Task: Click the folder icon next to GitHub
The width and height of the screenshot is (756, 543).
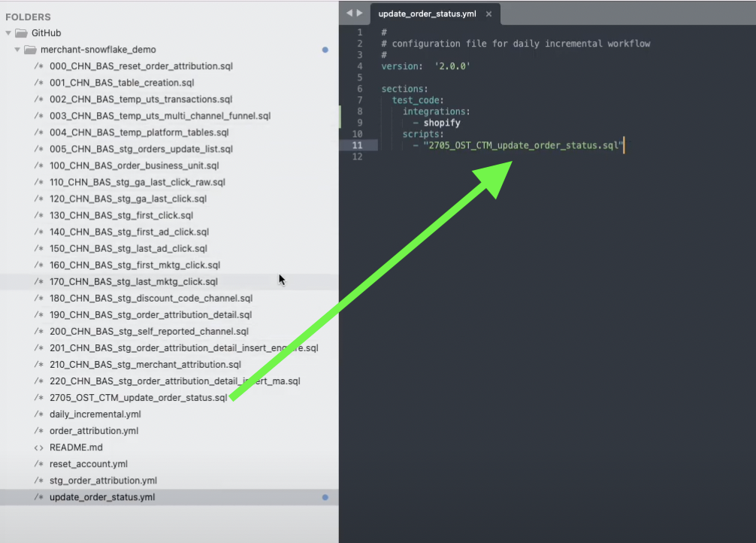Action: pyautogui.click(x=23, y=32)
